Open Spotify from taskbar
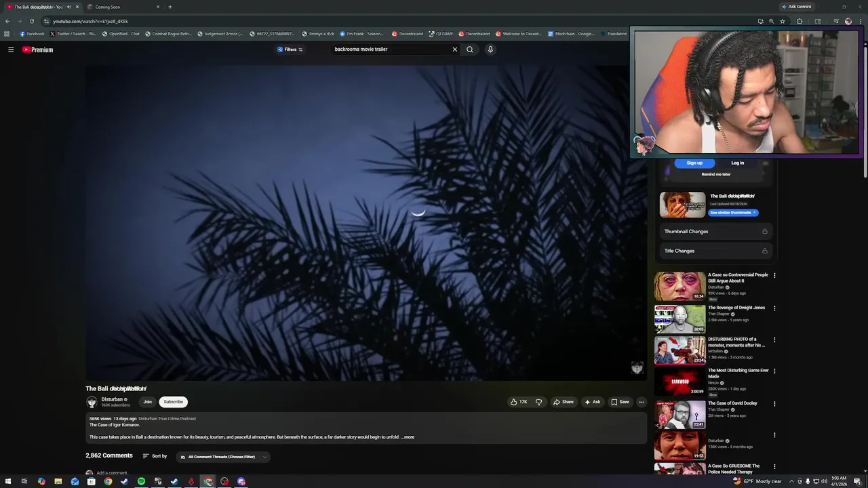The width and height of the screenshot is (868, 488). click(141, 481)
